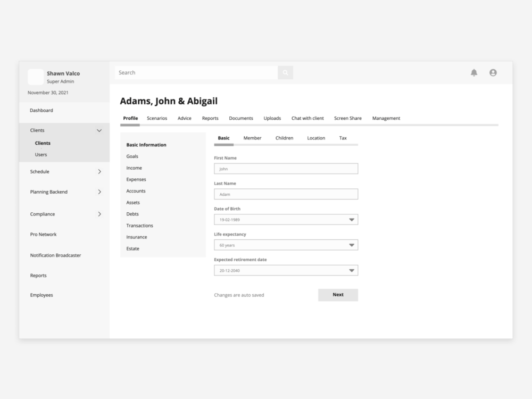Open the Management tab
Viewport: 532px width, 399px height.
click(x=386, y=118)
